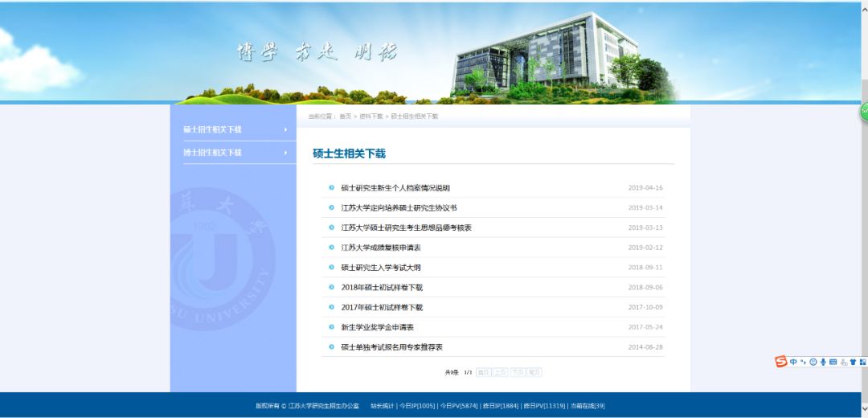This screenshot has height=418, width=868.
Task: Click date 2017-05-24
Action: point(645,328)
